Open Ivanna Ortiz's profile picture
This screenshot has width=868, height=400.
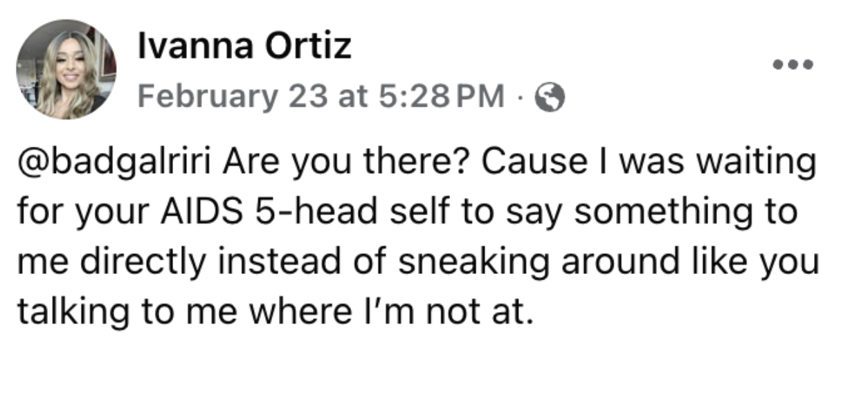[66, 69]
